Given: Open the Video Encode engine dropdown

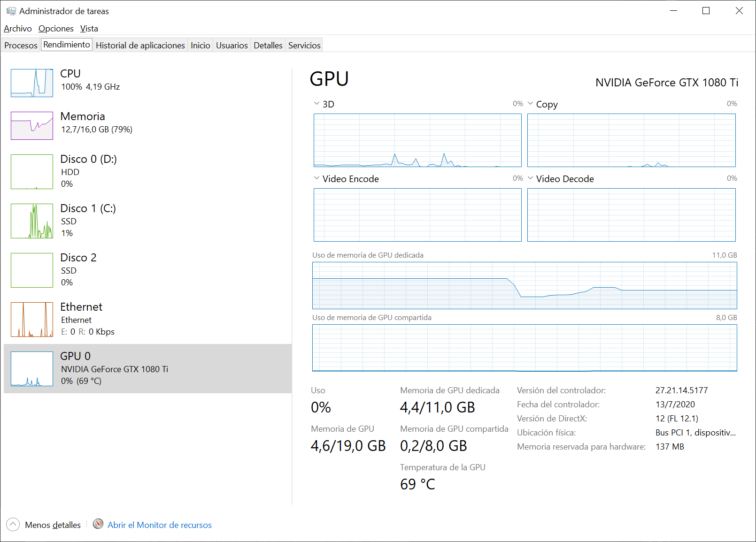Looking at the screenshot, I should [x=316, y=178].
